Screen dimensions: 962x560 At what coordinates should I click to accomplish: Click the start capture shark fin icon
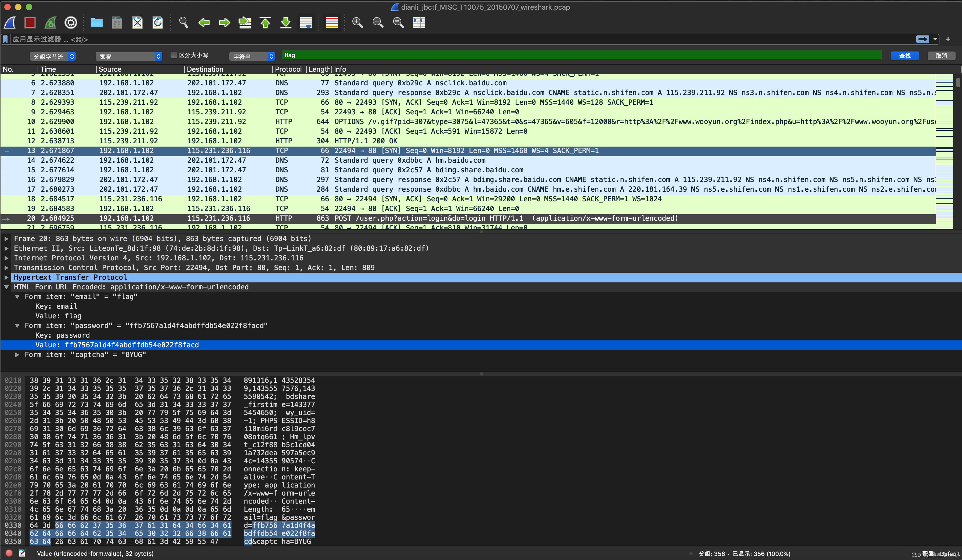10,23
